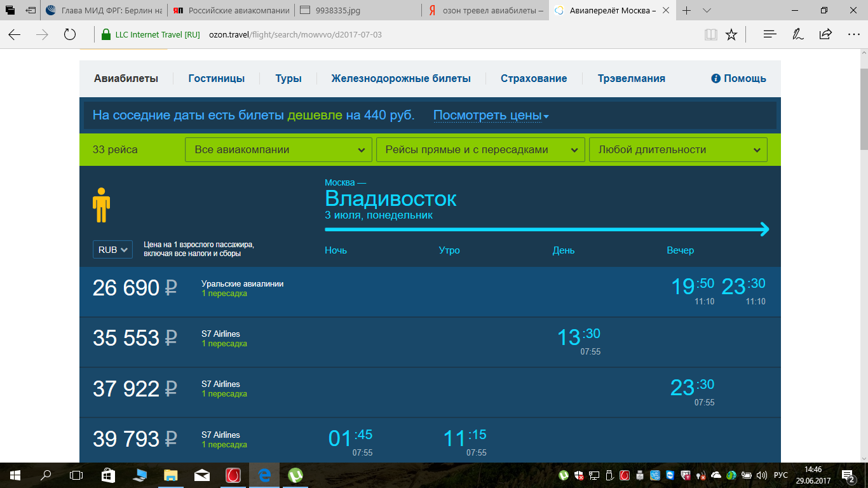The width and height of the screenshot is (868, 488).
Task: Open Авиабилеты section
Action: (x=126, y=79)
